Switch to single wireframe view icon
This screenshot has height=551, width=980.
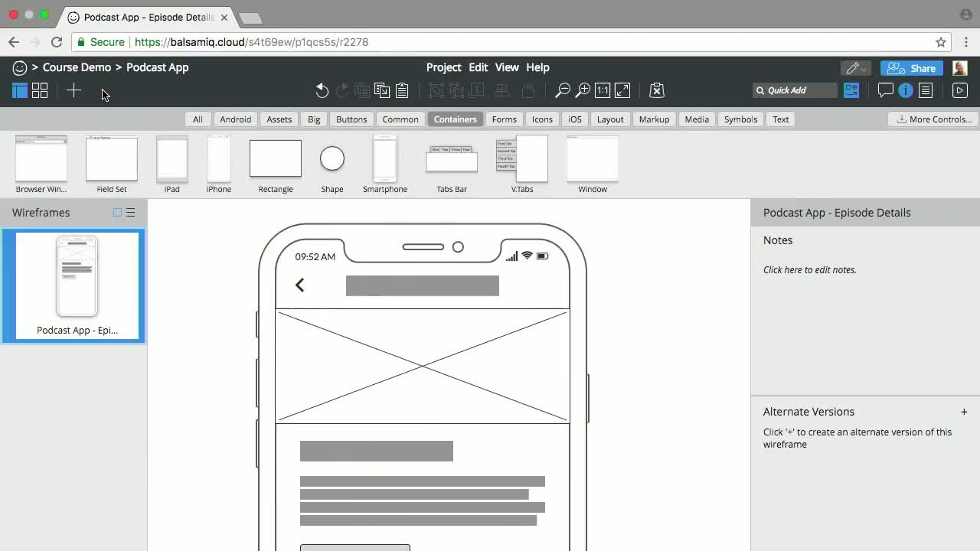(x=20, y=91)
